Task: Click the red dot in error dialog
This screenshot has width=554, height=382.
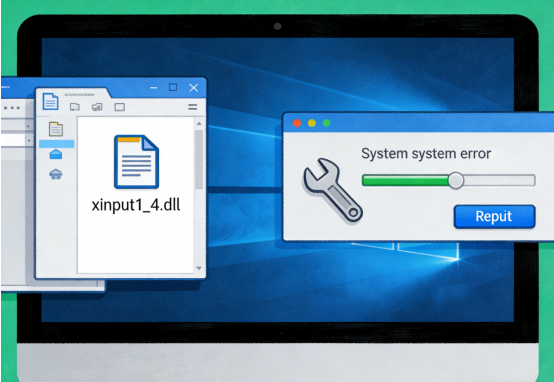Action: [x=297, y=123]
